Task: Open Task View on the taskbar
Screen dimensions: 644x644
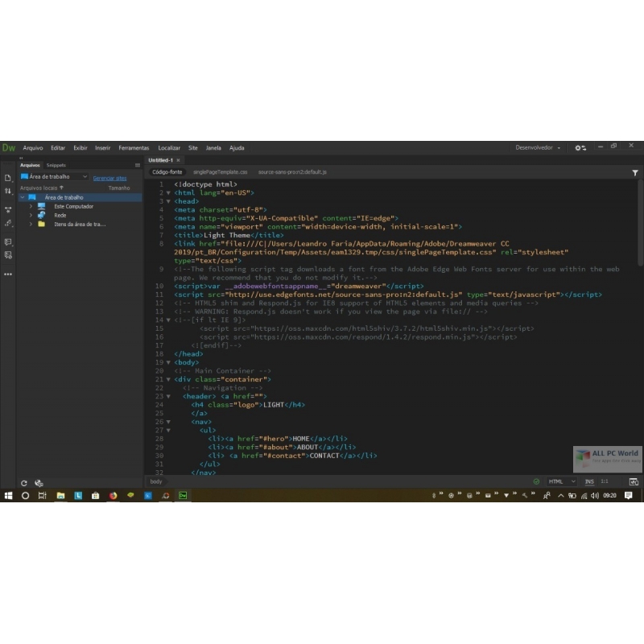Action: coord(43,495)
